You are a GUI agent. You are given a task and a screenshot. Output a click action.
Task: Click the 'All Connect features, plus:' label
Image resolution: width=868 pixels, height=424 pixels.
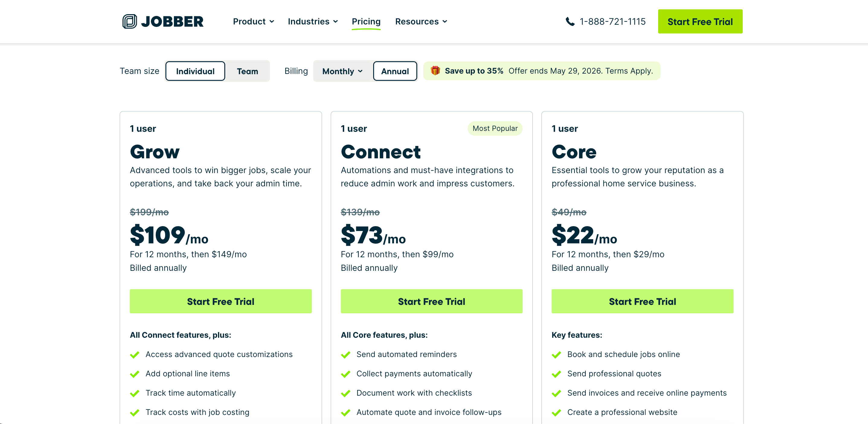pos(181,335)
